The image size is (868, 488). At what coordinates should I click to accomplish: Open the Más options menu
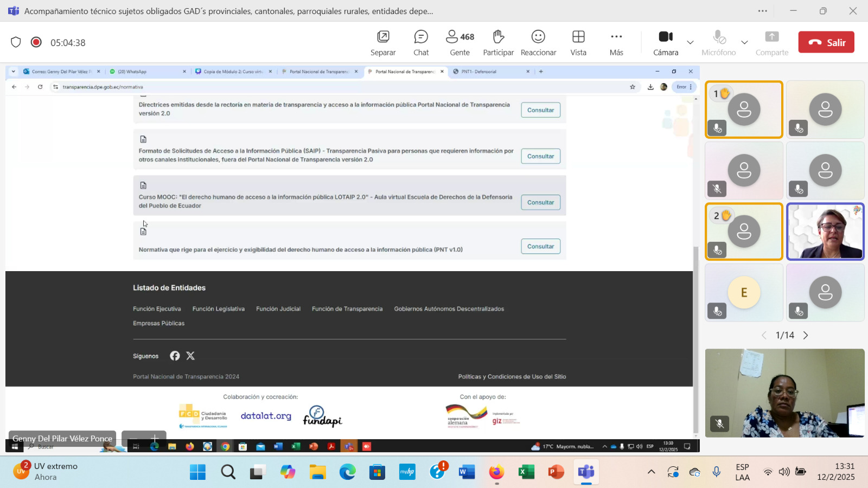tap(616, 42)
